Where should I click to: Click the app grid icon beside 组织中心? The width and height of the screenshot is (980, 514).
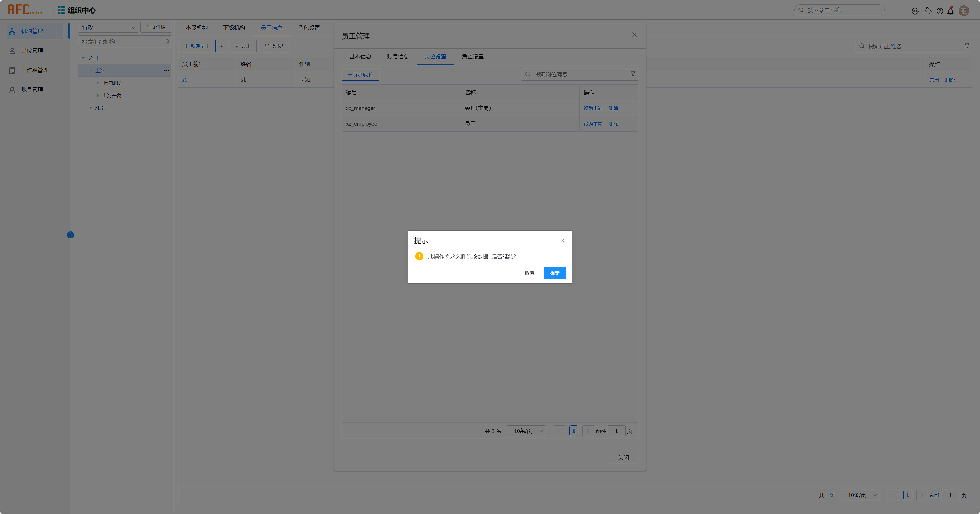61,10
